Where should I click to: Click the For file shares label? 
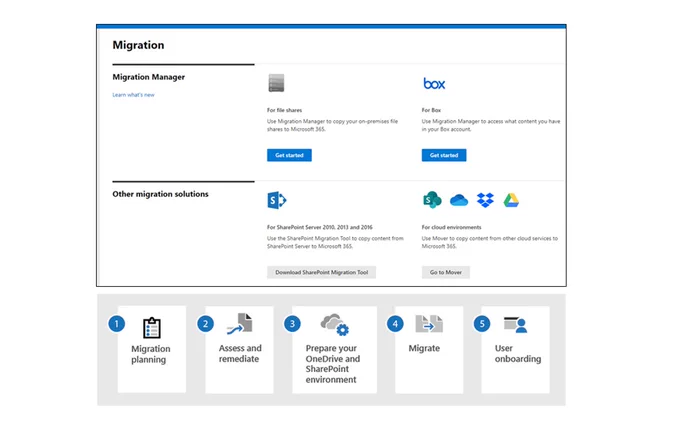(284, 110)
